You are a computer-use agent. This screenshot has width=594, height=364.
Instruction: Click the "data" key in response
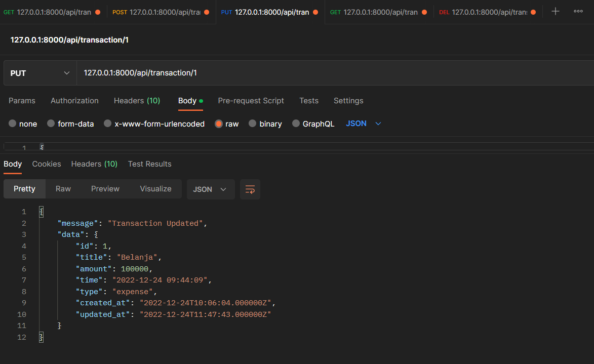pyautogui.click(x=71, y=234)
